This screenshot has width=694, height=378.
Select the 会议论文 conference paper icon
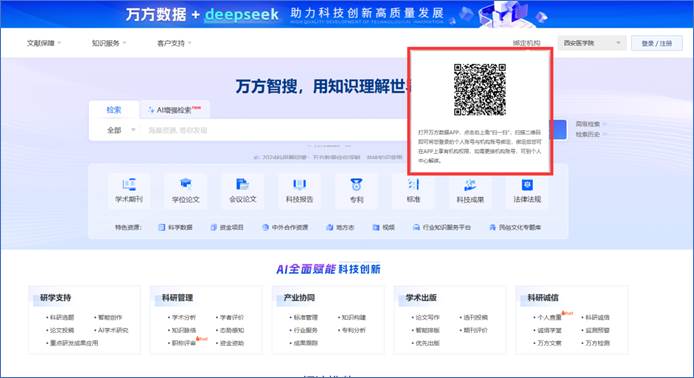tap(243, 191)
